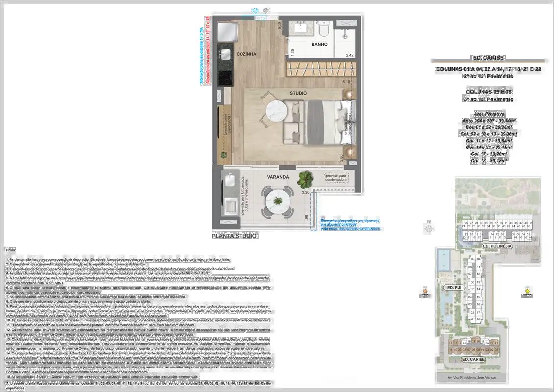Screen dimensions: 554x392
Task: Click the 'Área Privativa' heading
Action: click(x=489, y=114)
